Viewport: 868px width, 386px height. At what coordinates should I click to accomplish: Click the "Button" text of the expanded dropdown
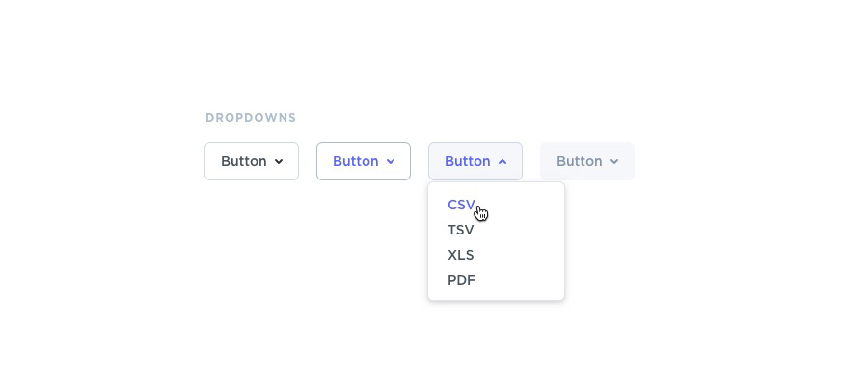coord(467,161)
